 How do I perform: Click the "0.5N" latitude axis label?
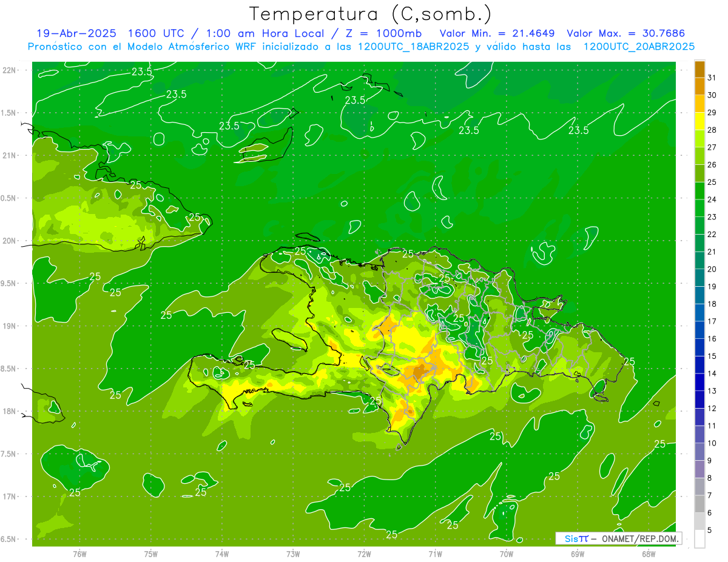[x=9, y=198]
